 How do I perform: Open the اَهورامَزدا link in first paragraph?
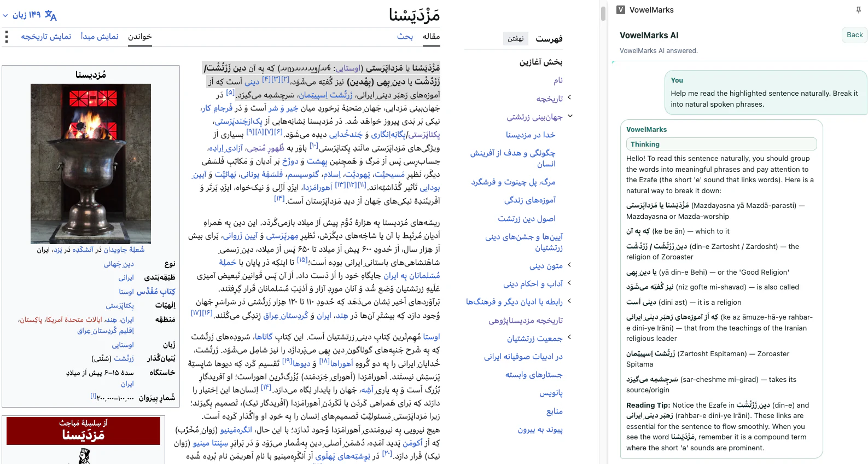[x=317, y=188]
